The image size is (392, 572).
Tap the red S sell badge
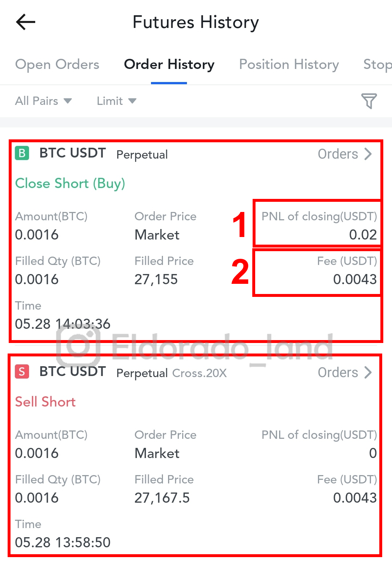pos(22,372)
